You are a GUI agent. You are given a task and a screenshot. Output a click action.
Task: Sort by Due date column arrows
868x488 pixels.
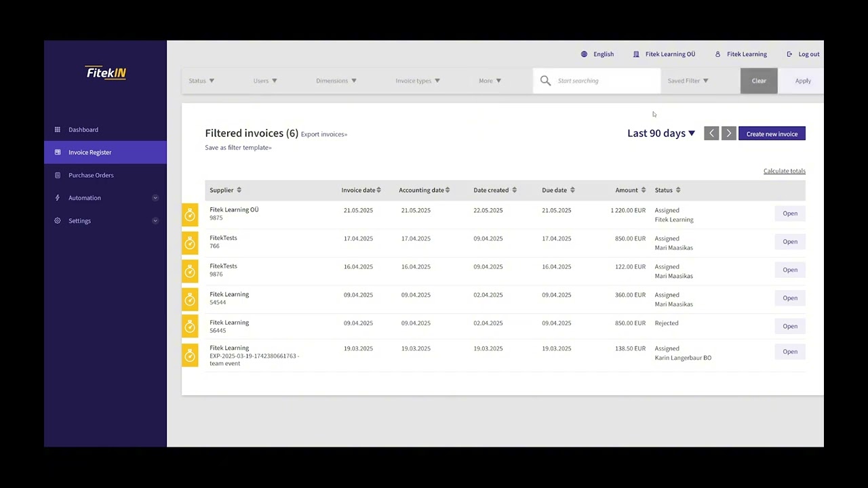tap(572, 190)
